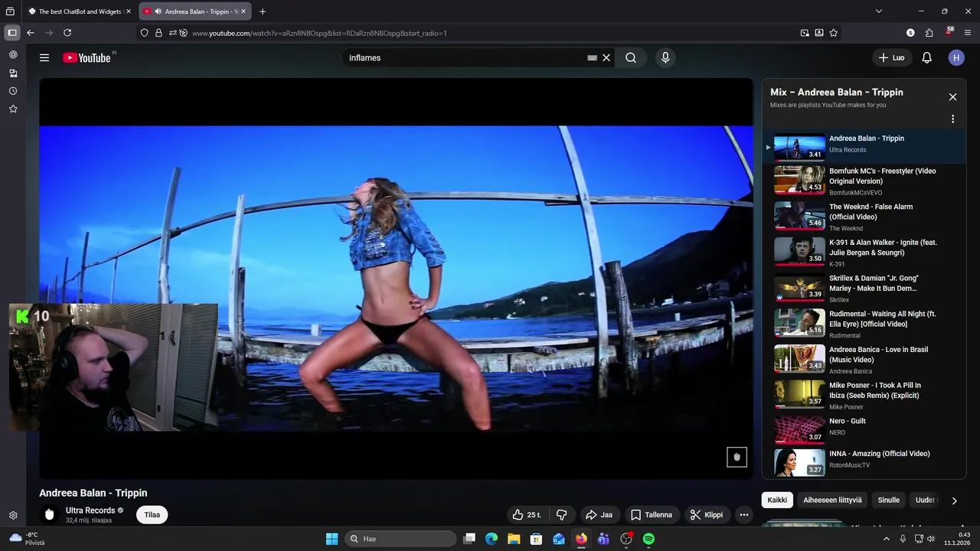The height and width of the screenshot is (551, 980).
Task: Select the current Andreea Balan - Trippin mix entry
Action: coord(864,146)
